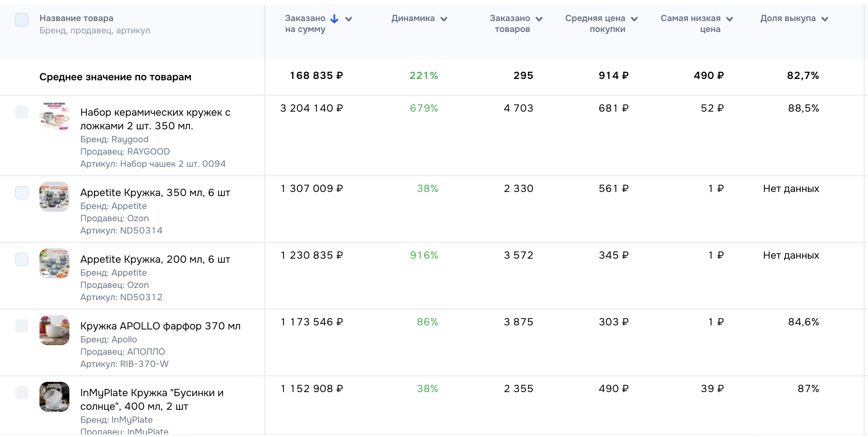Viewport: 868px width, 437px height.
Task: Expand the Динамика column chevron
Action: pyautogui.click(x=444, y=19)
